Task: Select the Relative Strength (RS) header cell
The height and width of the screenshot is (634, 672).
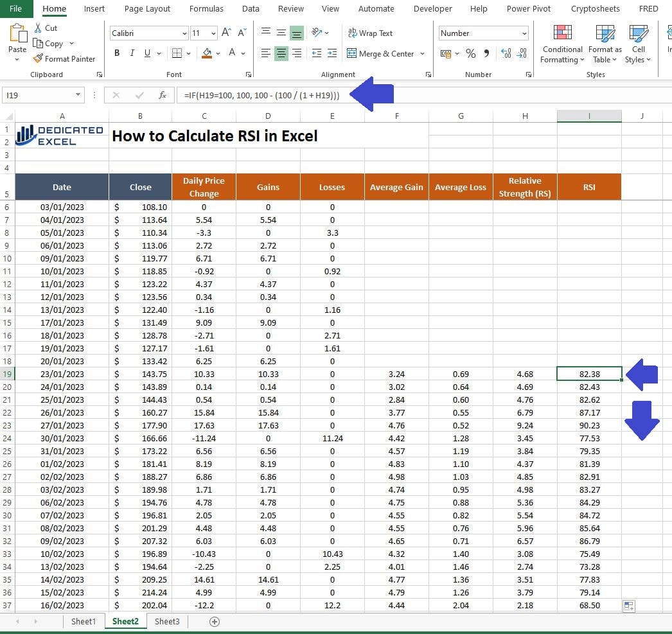Action: point(525,187)
